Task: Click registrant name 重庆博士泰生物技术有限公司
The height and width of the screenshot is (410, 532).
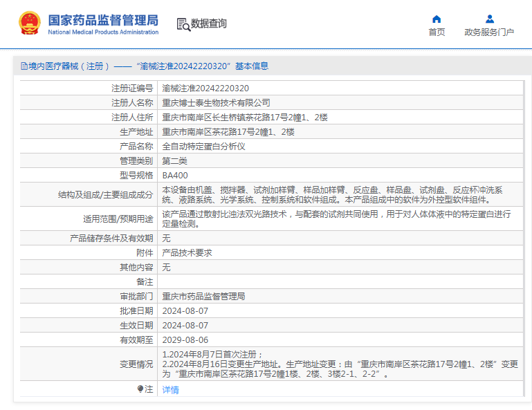Action: click(216, 103)
